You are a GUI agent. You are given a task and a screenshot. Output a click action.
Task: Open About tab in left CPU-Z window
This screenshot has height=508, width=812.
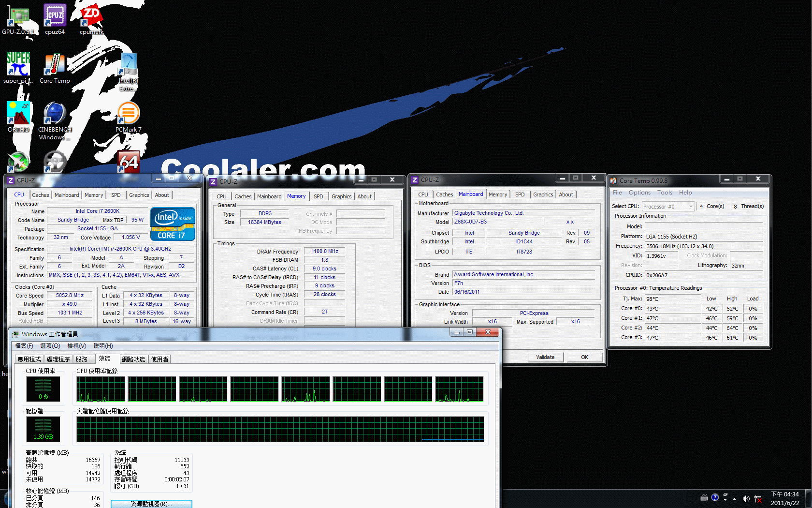coord(162,195)
